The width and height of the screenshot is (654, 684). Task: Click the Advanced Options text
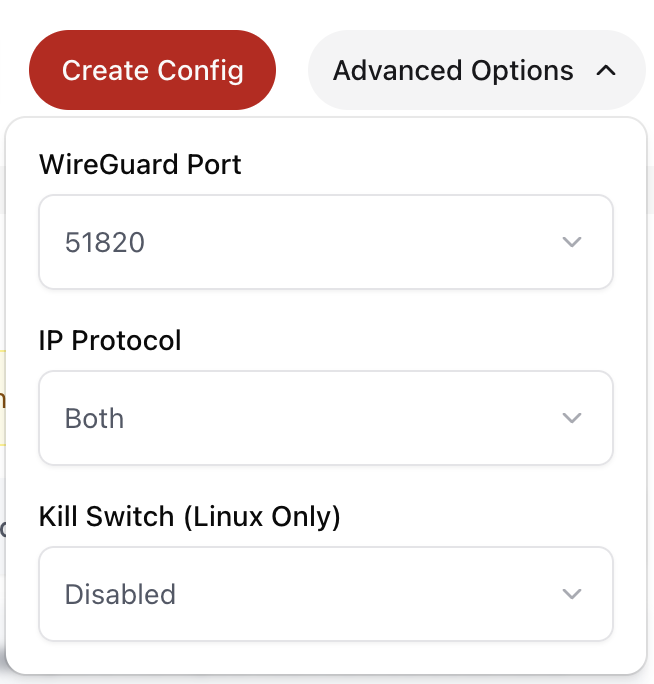coord(453,71)
